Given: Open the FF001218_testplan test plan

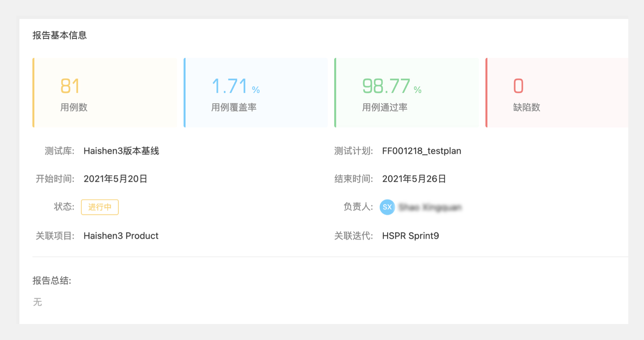Looking at the screenshot, I should (x=421, y=151).
